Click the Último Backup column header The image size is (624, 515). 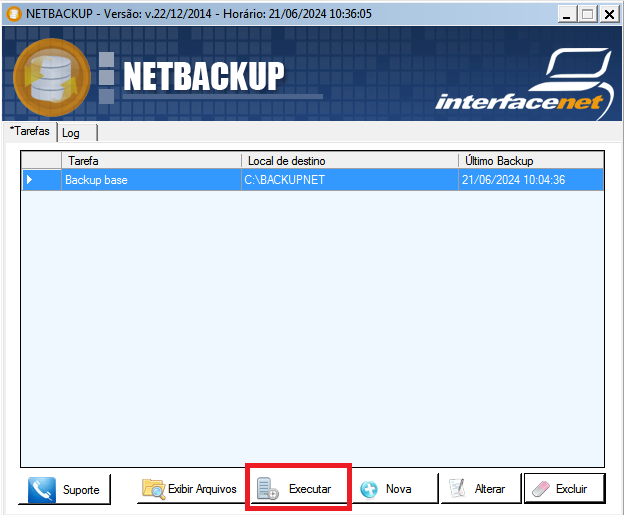click(531, 161)
